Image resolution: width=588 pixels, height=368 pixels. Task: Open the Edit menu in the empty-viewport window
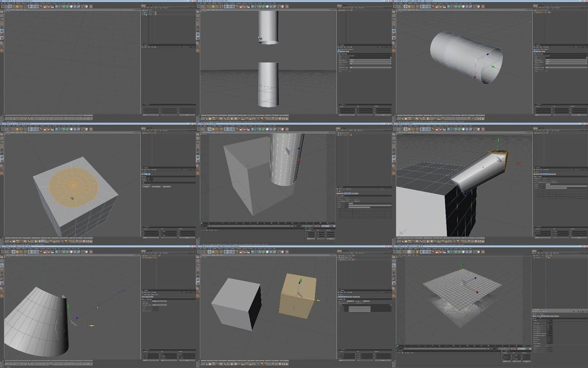(5, 3)
